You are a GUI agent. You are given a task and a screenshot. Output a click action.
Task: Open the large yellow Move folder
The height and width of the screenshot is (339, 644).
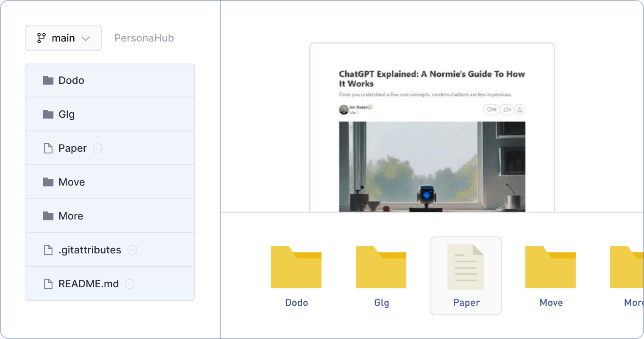[550, 267]
